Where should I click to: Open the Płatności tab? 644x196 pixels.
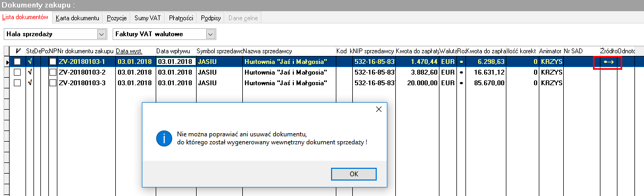tap(181, 18)
